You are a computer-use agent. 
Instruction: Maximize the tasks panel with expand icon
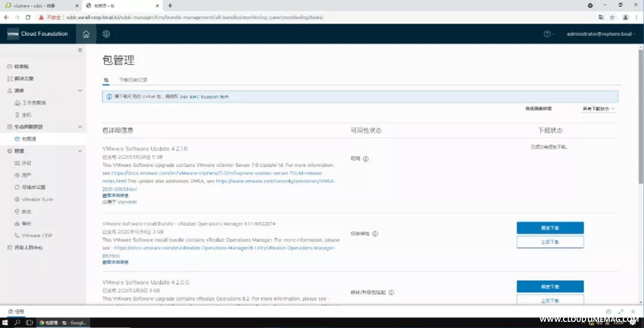[x=621, y=312]
